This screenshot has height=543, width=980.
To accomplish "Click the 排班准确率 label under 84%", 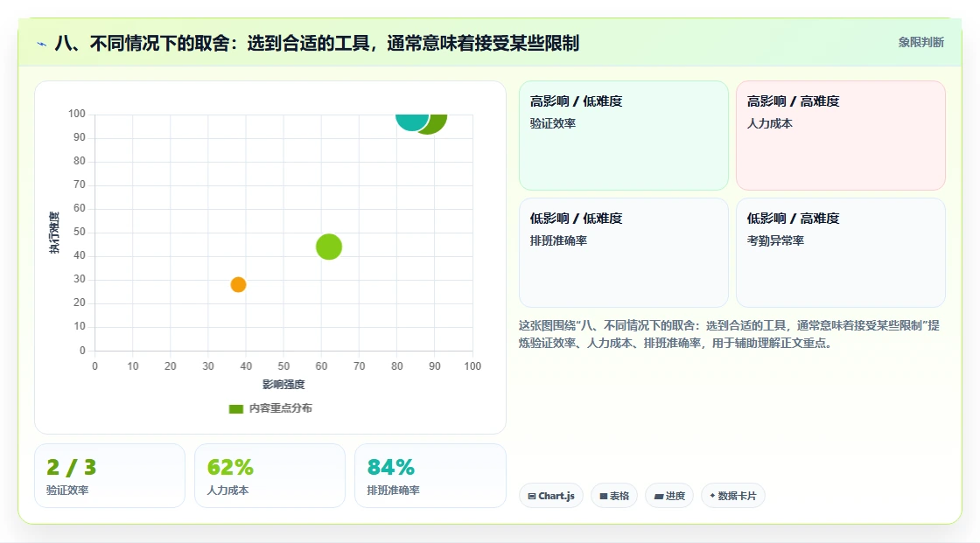I will 393,491.
